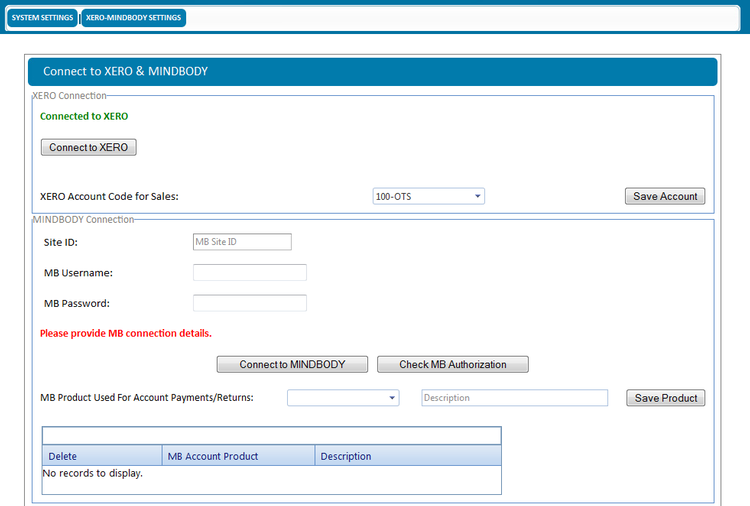Switch to XERO-MINDBODY SETTINGS tab
The height and width of the screenshot is (506, 750).
pos(132,18)
